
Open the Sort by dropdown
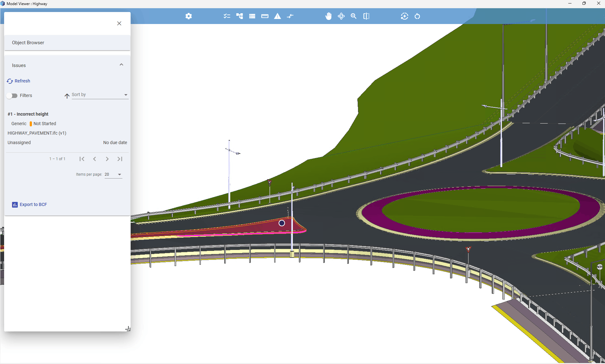click(100, 95)
